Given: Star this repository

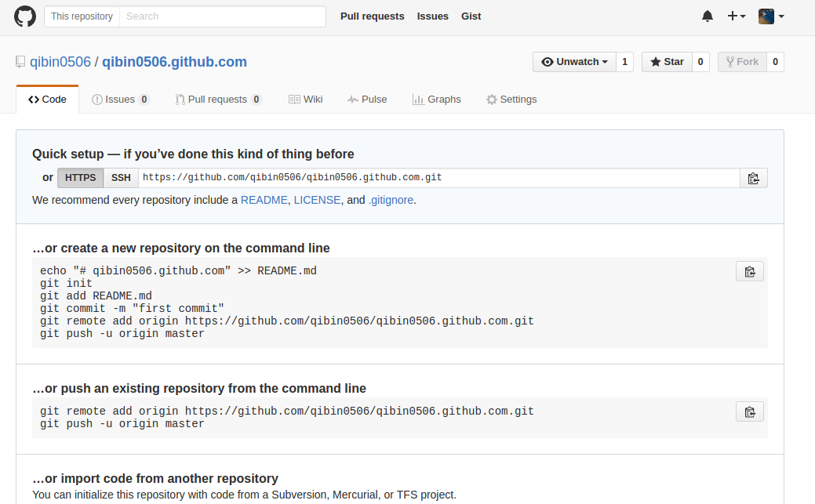Looking at the screenshot, I should click(667, 62).
